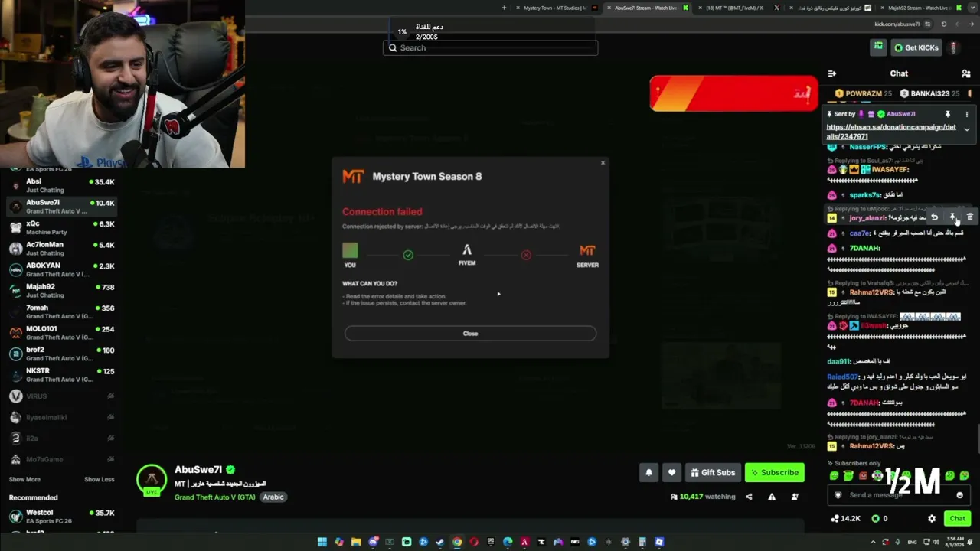
Task: Open the ehsan.sa donation campaign link
Action: 891,132
